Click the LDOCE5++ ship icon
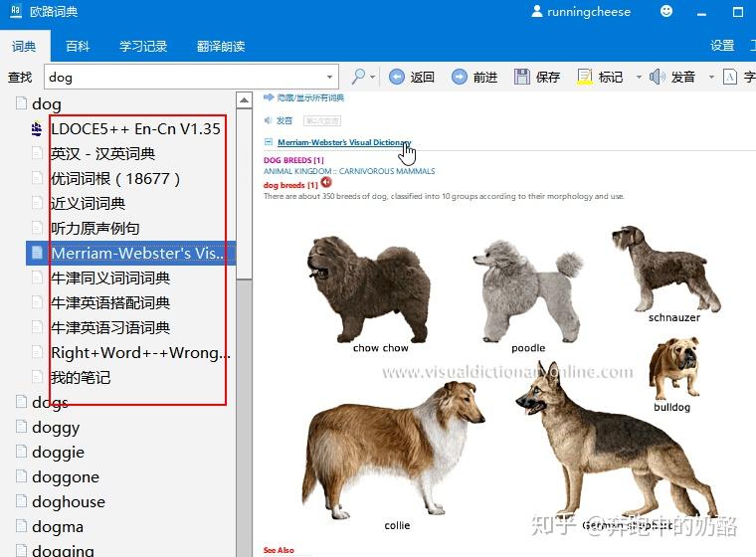The width and height of the screenshot is (756, 557). point(37,128)
